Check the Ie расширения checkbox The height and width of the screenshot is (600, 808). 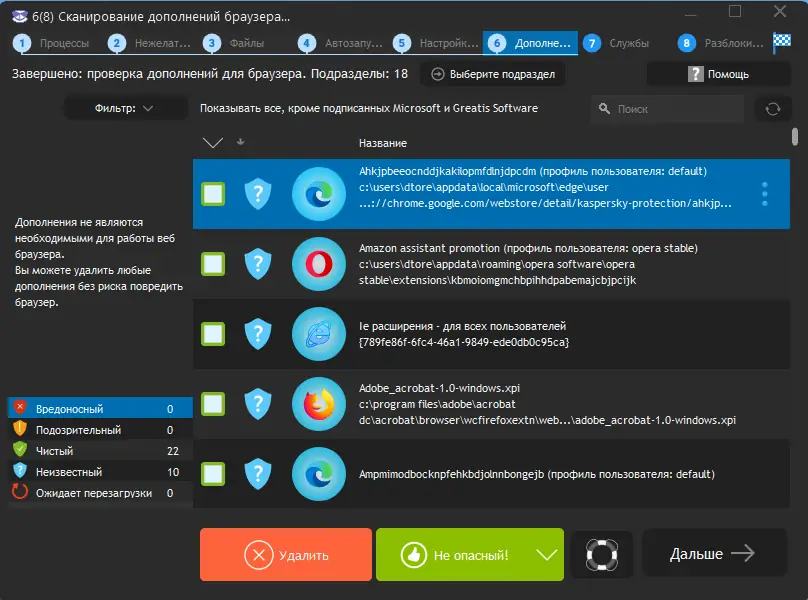coord(212,334)
